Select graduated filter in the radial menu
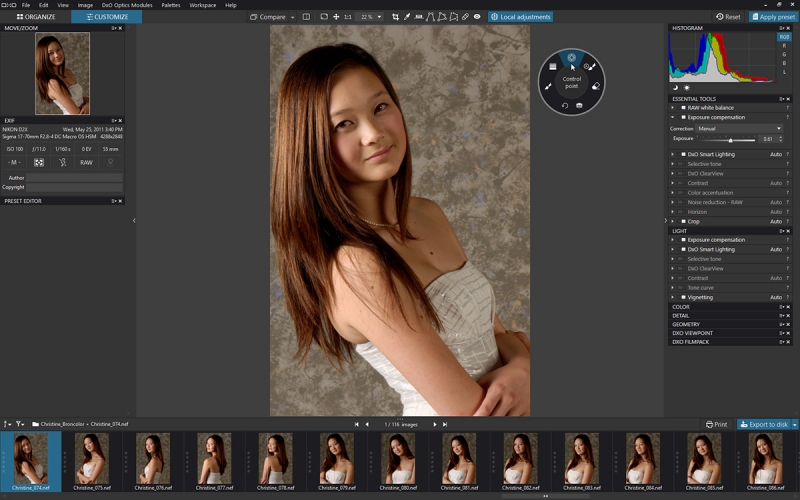The width and height of the screenshot is (800, 500). tap(553, 66)
